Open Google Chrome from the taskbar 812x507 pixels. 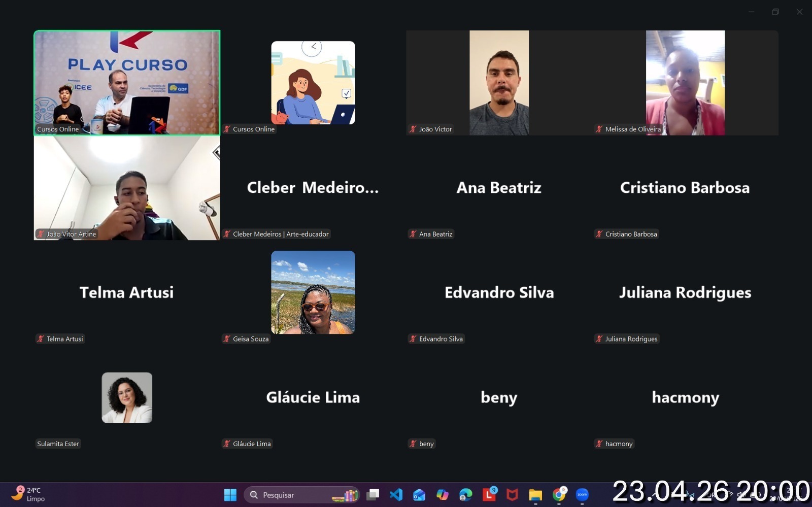[559, 494]
